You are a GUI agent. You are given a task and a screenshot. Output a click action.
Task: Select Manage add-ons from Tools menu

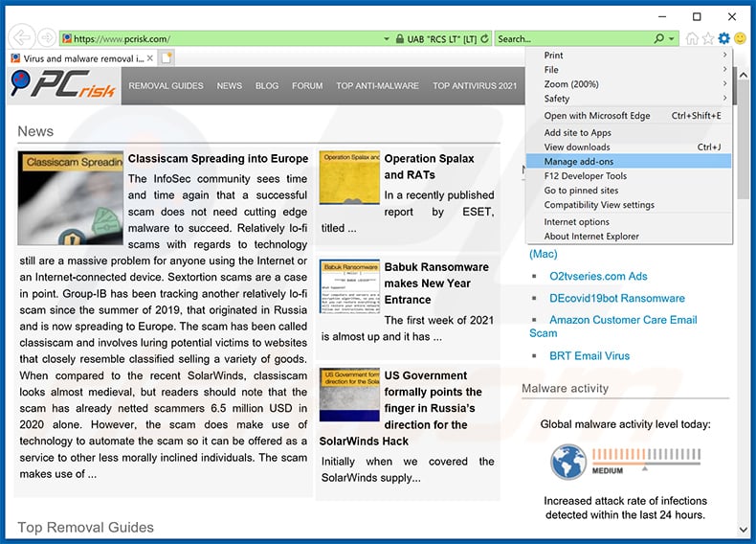[629, 161]
